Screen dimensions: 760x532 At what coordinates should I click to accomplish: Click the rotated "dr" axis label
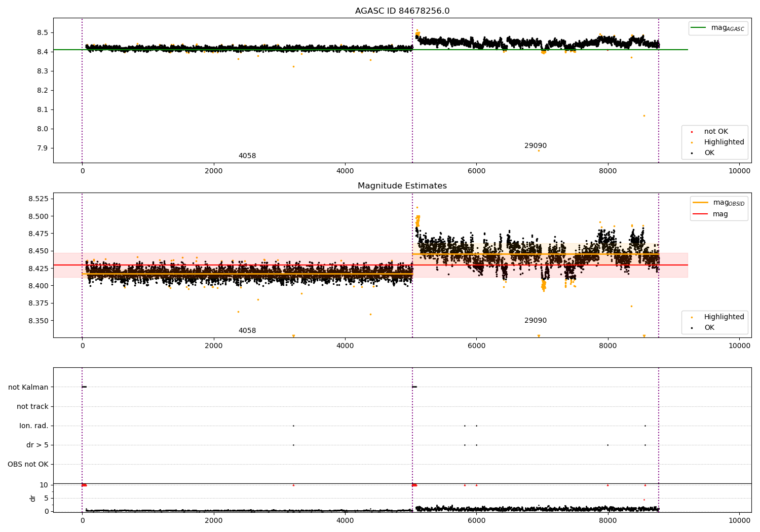click(33, 498)
